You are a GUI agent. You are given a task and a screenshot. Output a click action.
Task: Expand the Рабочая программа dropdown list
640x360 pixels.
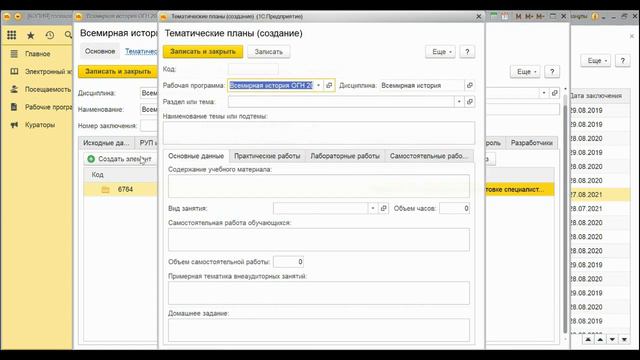tap(318, 85)
